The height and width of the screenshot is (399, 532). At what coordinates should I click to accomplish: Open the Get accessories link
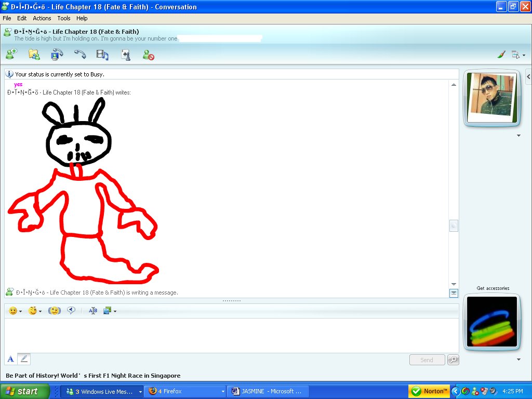pos(493,288)
